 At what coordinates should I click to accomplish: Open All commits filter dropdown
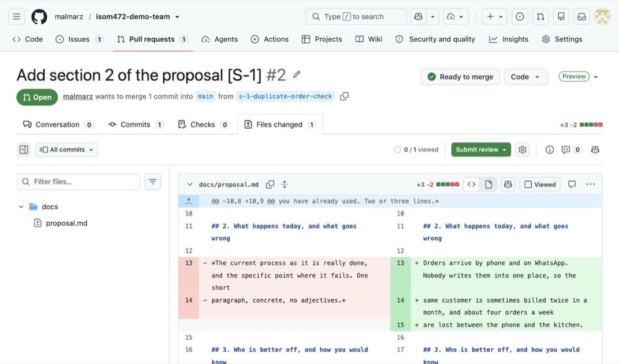coord(66,150)
